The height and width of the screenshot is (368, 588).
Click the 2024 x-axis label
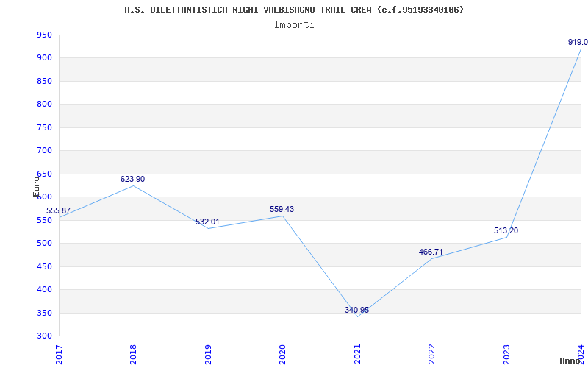(581, 355)
